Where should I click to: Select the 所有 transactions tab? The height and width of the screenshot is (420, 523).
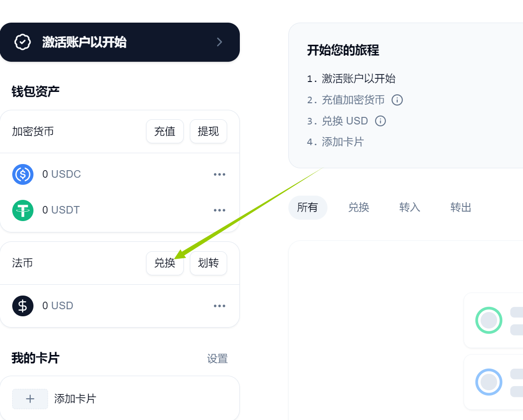pyautogui.click(x=308, y=207)
